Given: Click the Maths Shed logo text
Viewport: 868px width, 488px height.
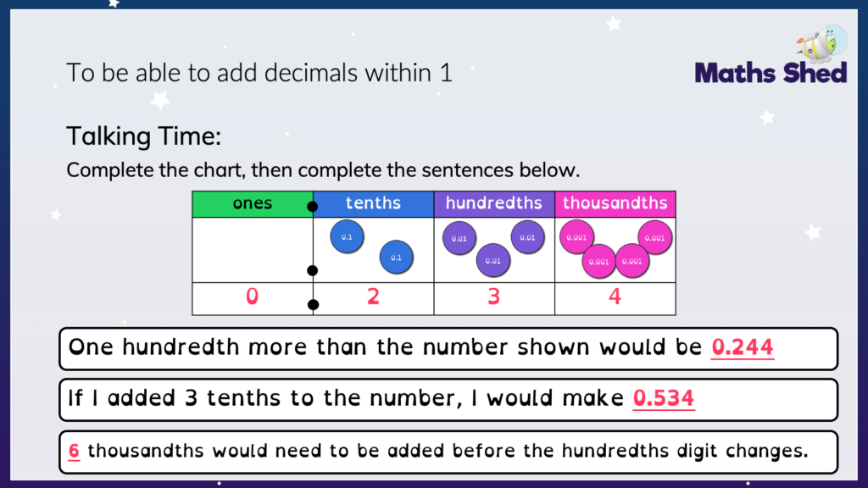Looking at the screenshot, I should (771, 73).
